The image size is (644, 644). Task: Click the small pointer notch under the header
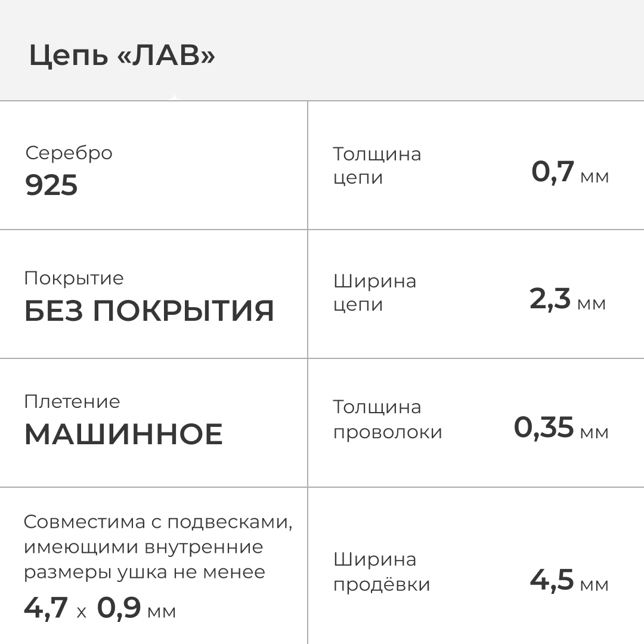(174, 97)
